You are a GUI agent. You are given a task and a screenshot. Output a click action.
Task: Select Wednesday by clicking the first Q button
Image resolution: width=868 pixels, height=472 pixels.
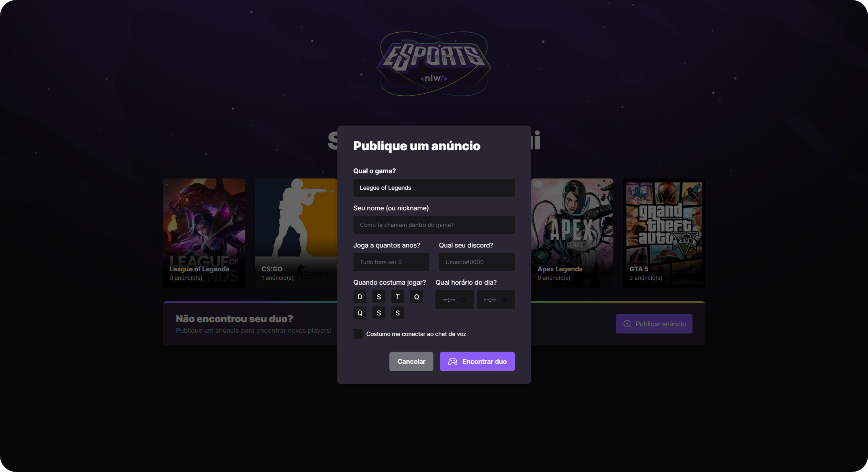(417, 297)
